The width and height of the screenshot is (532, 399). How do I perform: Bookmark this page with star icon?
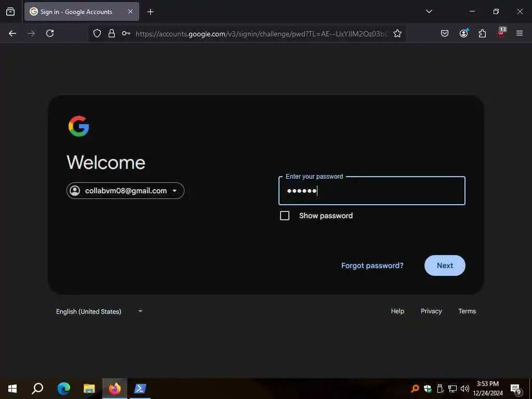point(397,33)
